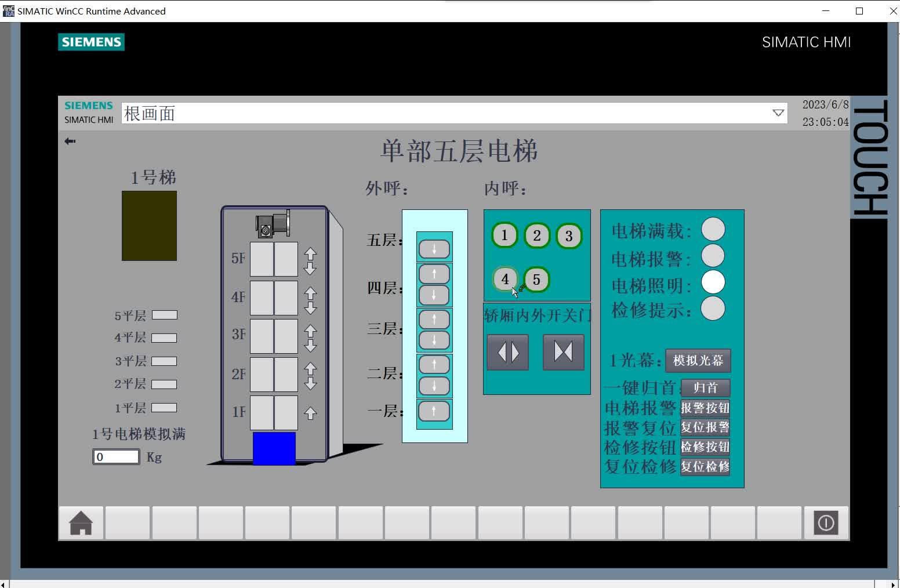Click the power icon at bottom right
The image size is (900, 588).
826,522
